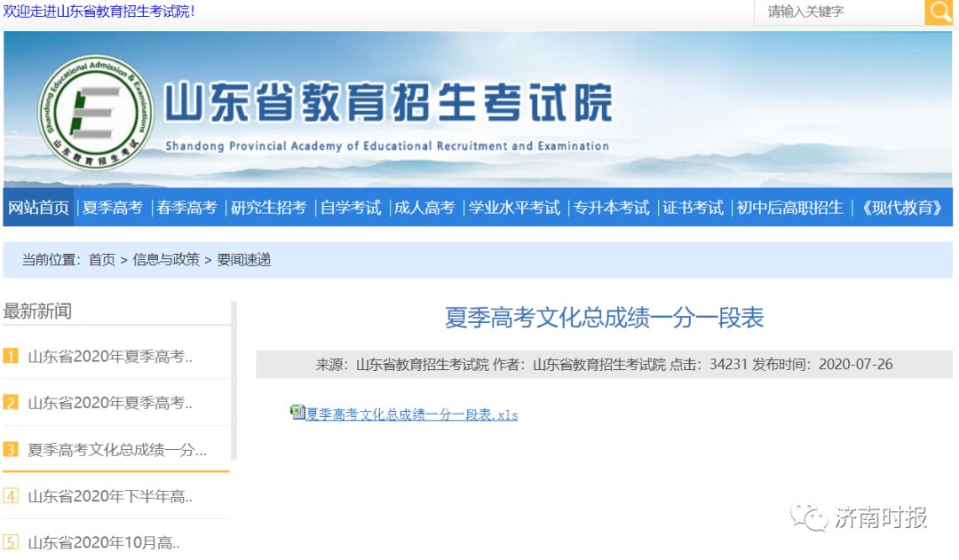Image resolution: width=959 pixels, height=560 pixels.
Task: Click 首页 in the breadcrumb trail
Action: [x=101, y=260]
